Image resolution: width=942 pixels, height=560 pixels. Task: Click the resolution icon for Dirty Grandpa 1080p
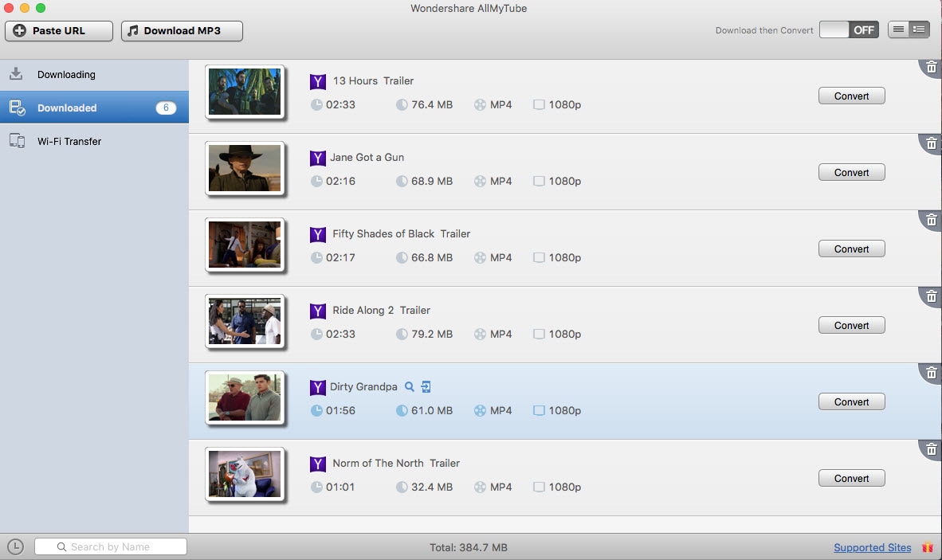click(x=539, y=410)
